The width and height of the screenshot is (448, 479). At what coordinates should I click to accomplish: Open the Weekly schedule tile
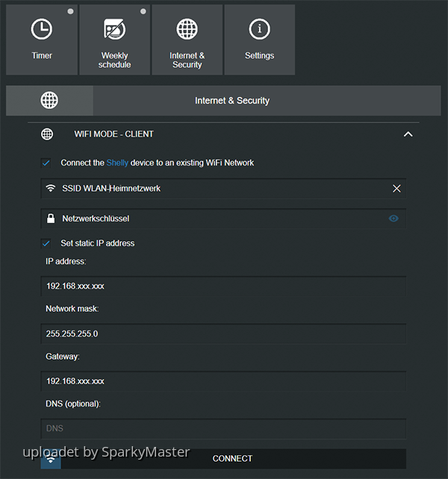114,40
